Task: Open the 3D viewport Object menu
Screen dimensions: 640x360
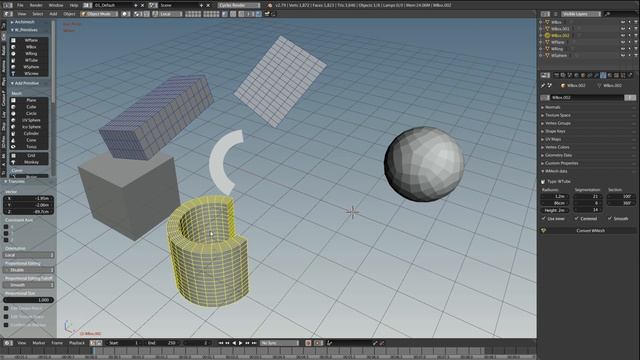Action: [69, 14]
